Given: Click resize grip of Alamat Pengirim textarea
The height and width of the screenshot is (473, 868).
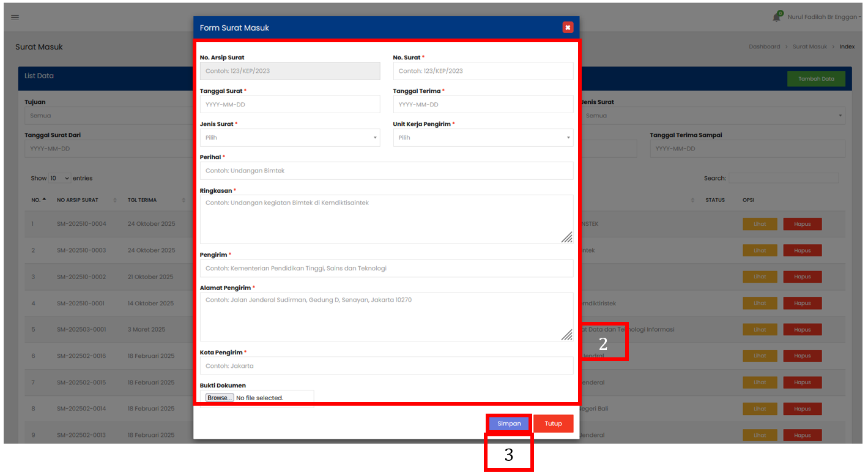Looking at the screenshot, I should click(x=566, y=334).
